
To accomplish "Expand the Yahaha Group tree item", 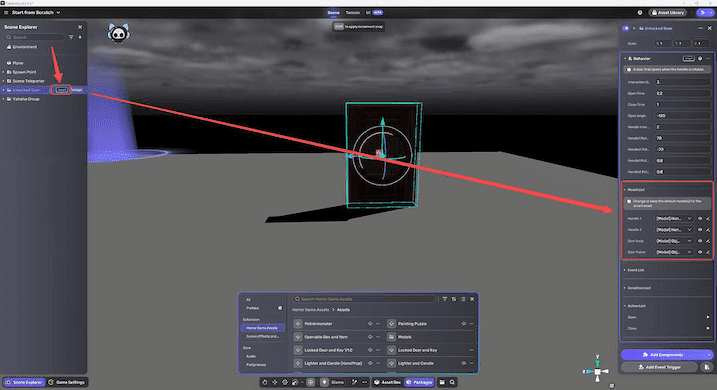I will click(4, 99).
